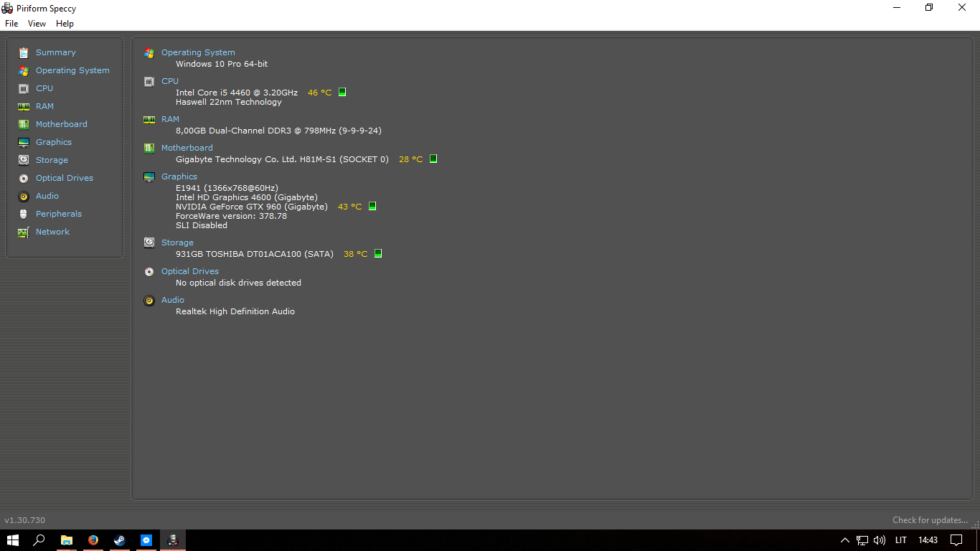Click the Motherboard icon in sidebar
Viewport: 980px width, 551px height.
click(x=24, y=124)
